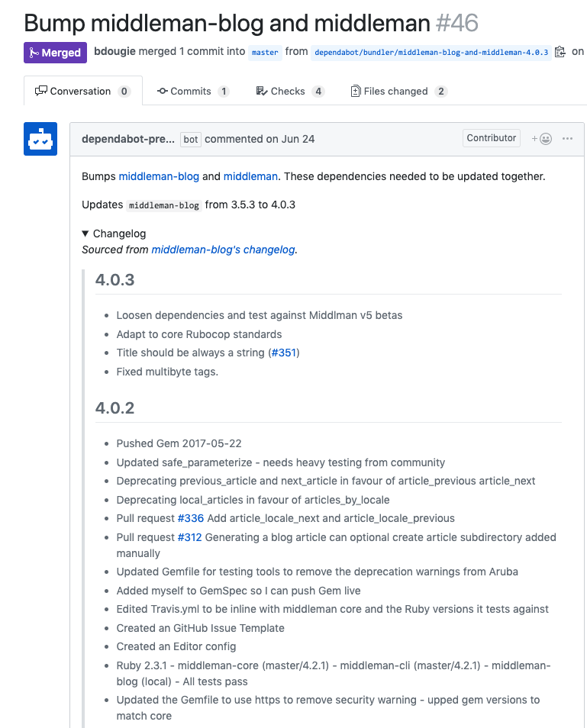This screenshot has height=728, width=587.
Task: Click the Checks tab checklist icon
Action: click(x=262, y=91)
